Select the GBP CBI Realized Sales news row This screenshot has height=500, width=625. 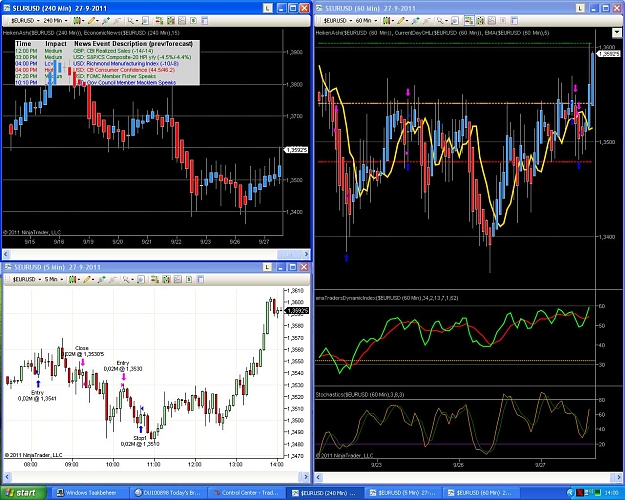click(x=107, y=51)
